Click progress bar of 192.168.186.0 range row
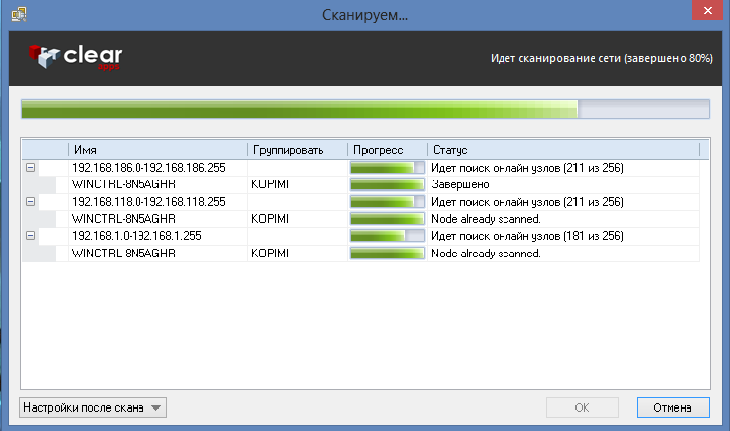Screen dimensions: 730x431 coord(387,168)
